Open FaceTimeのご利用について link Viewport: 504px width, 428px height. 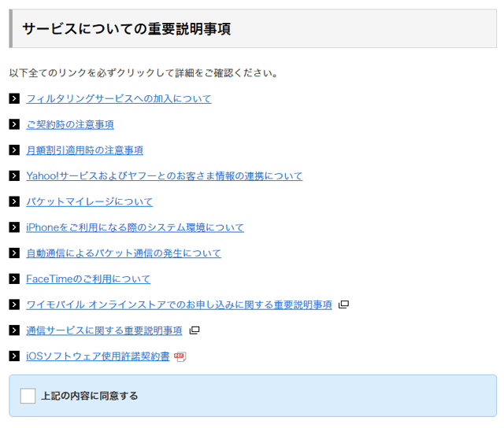88,279
